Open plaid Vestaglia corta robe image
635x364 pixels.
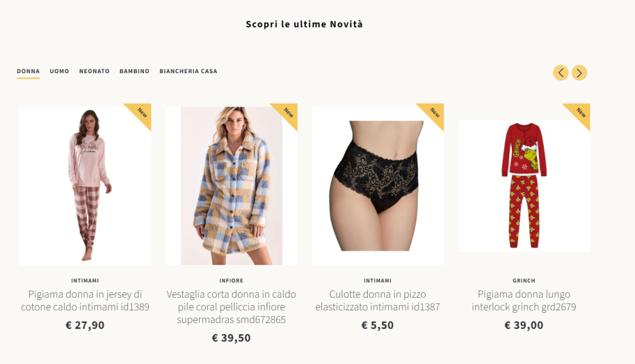tap(232, 186)
